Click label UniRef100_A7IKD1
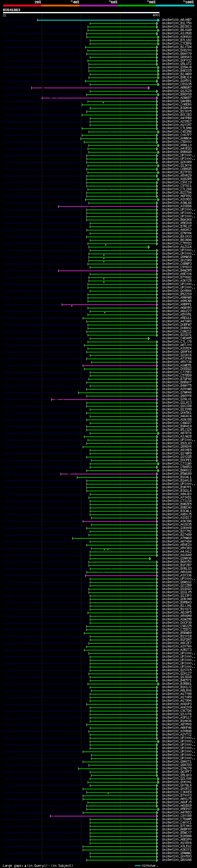Screen dimensions: 197x868 click(177, 497)
